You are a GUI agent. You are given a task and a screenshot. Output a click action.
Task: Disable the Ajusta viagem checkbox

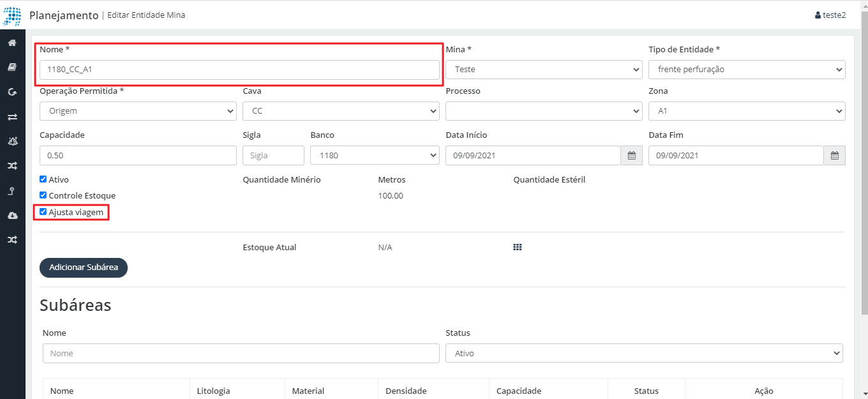click(43, 211)
